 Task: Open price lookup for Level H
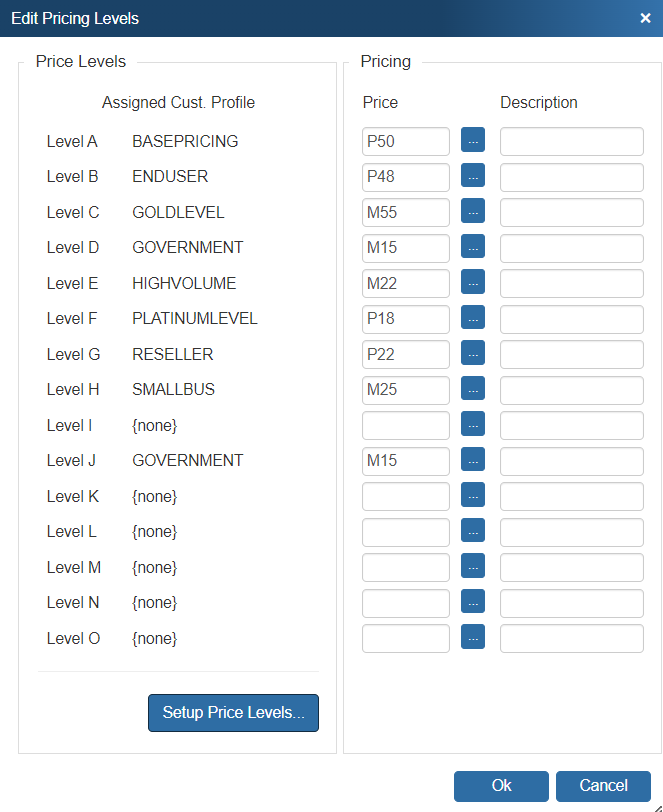[x=472, y=389]
